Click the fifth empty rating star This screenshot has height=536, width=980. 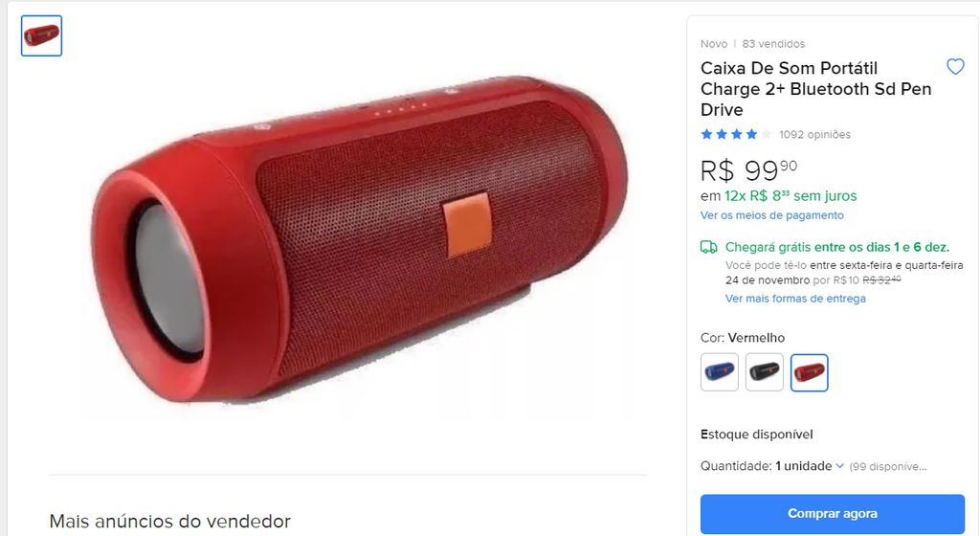click(767, 134)
